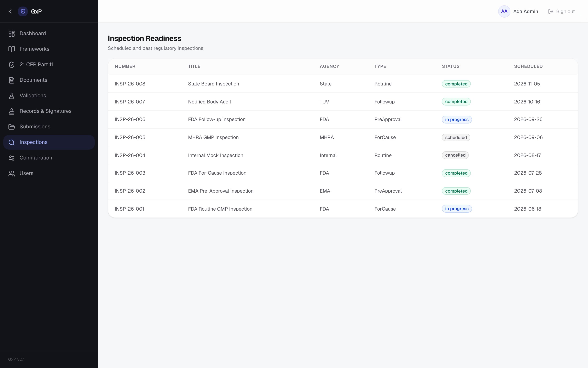Open 21 CFR Part 11 page
This screenshot has width=588, height=368.
pyautogui.click(x=49, y=65)
